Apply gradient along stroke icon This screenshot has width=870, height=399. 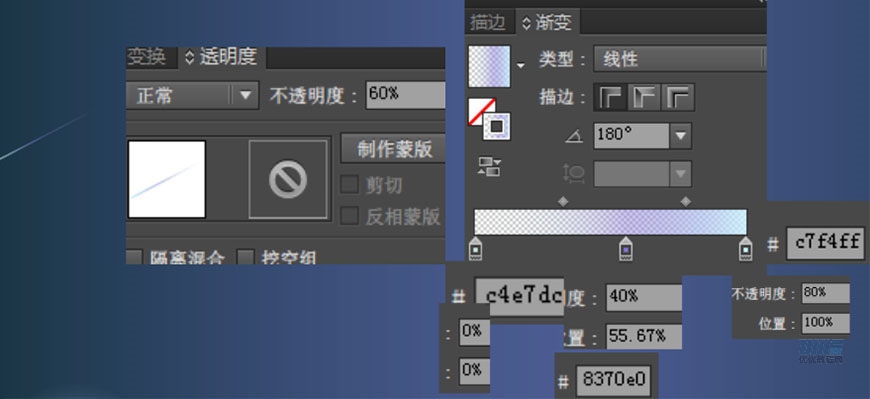point(644,98)
